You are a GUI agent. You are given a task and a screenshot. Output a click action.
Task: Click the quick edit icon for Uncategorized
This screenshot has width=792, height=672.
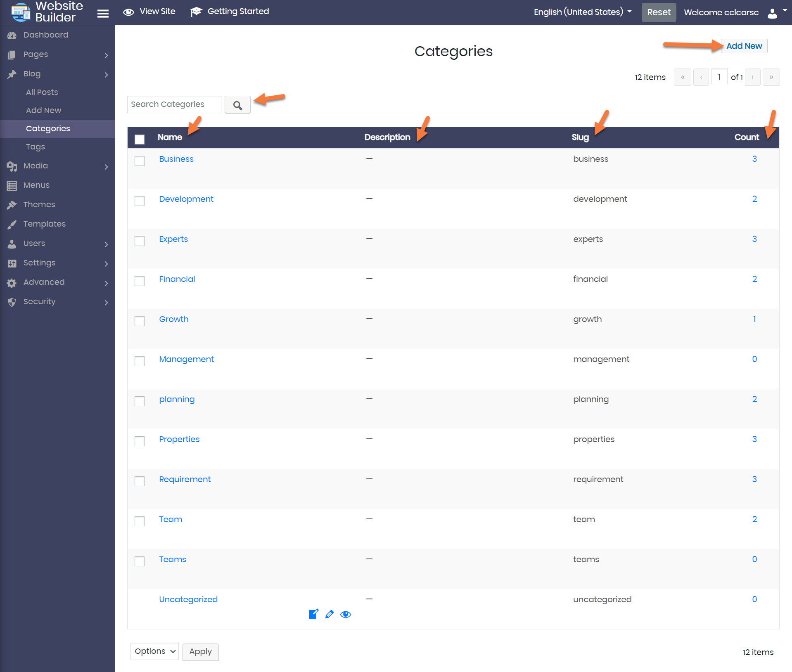coord(313,614)
